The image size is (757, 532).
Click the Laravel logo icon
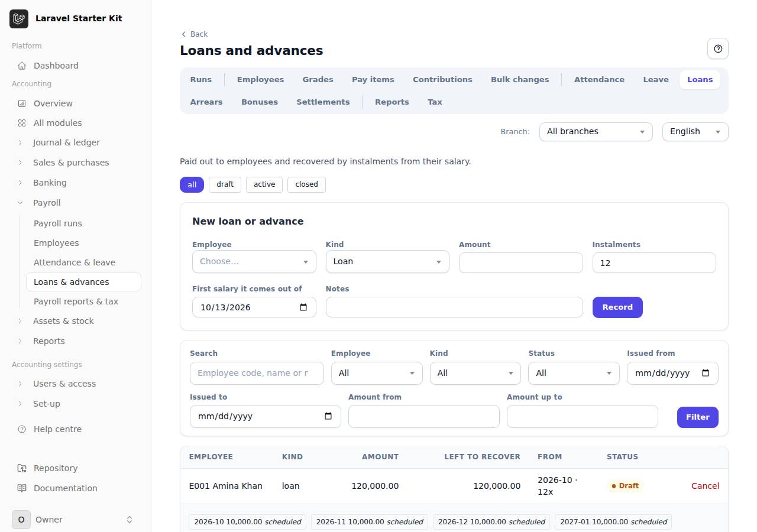19,19
